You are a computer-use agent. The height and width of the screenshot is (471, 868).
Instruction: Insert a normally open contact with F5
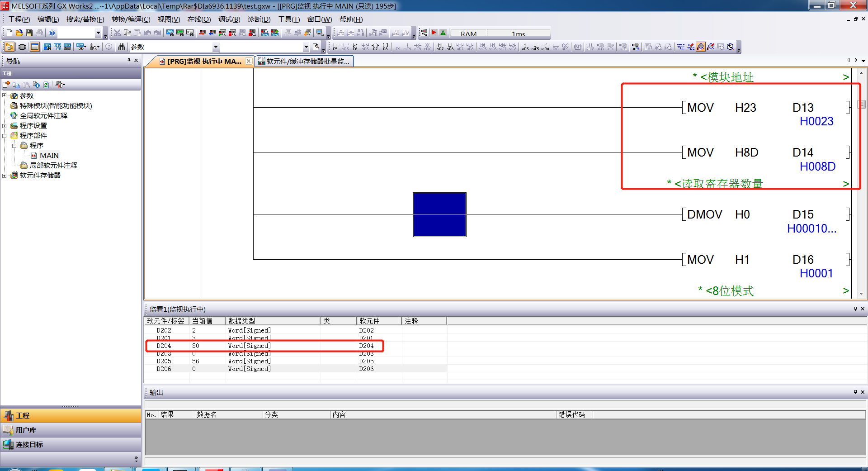point(335,47)
